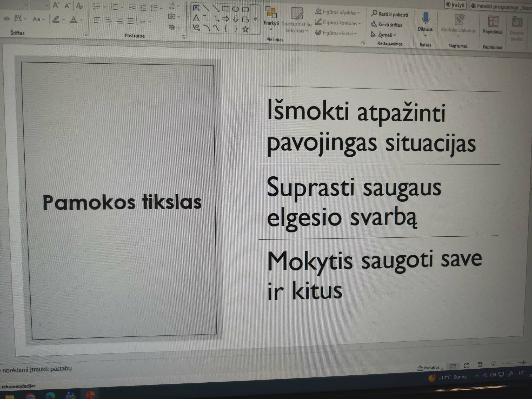Screen dimensions: 532x399
Task: Increase the list indent level
Action: (x=143, y=8)
